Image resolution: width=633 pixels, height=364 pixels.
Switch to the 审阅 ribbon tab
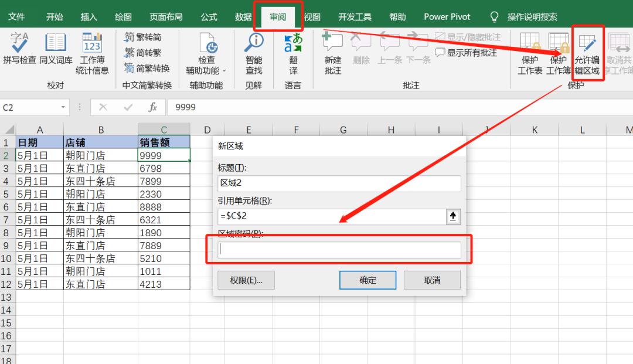click(x=278, y=16)
